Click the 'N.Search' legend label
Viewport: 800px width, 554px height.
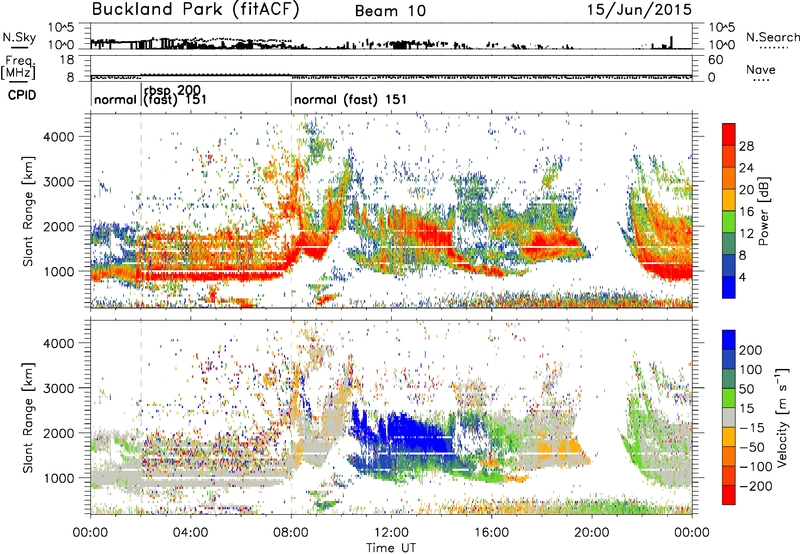click(x=772, y=37)
